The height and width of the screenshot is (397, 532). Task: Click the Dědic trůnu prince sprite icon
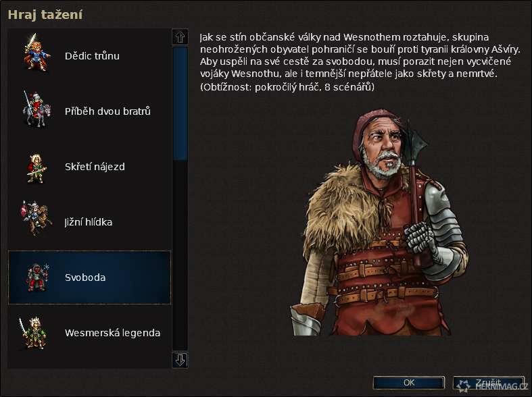click(37, 53)
